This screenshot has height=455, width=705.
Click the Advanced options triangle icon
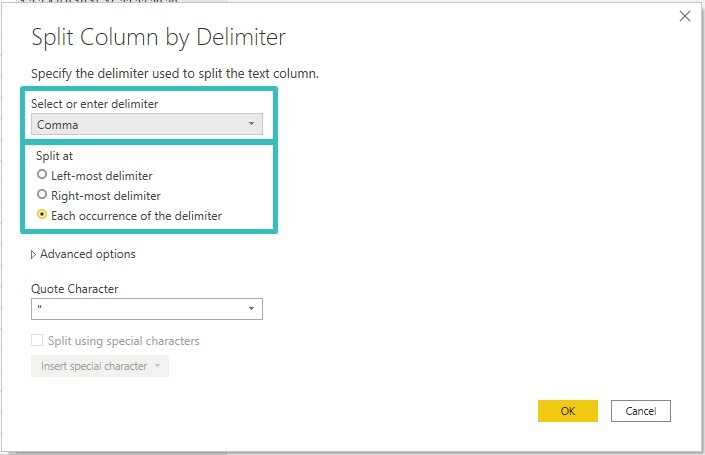pos(33,255)
